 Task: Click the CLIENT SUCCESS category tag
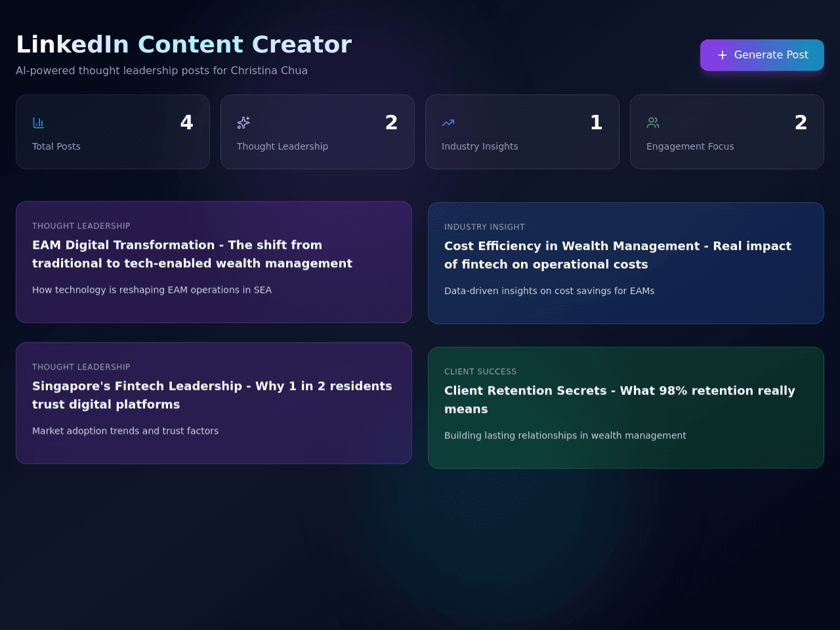click(x=480, y=371)
